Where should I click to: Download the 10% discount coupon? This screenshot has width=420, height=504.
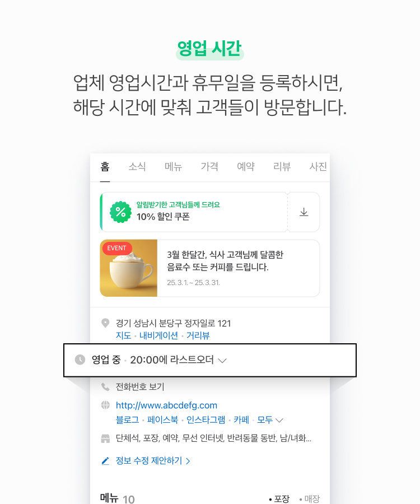click(304, 212)
